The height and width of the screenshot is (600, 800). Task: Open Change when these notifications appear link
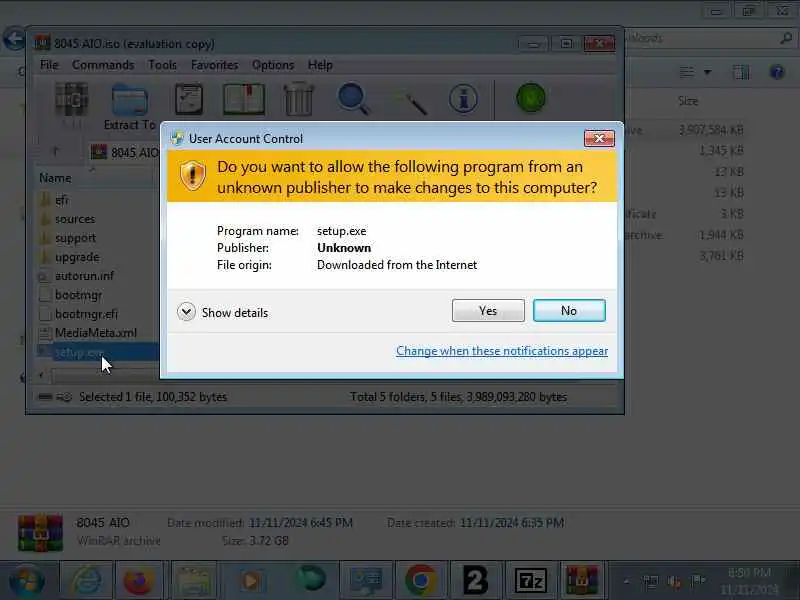[502, 351]
